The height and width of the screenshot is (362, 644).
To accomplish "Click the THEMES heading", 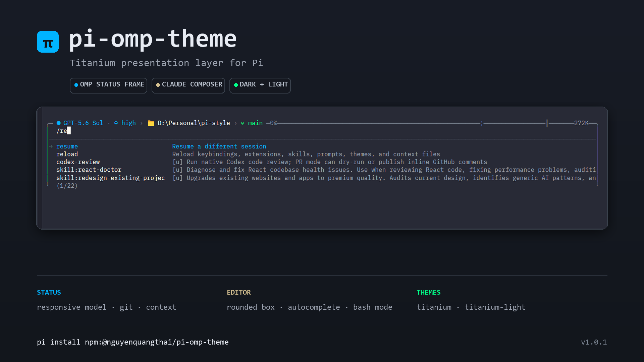I will coord(429,292).
